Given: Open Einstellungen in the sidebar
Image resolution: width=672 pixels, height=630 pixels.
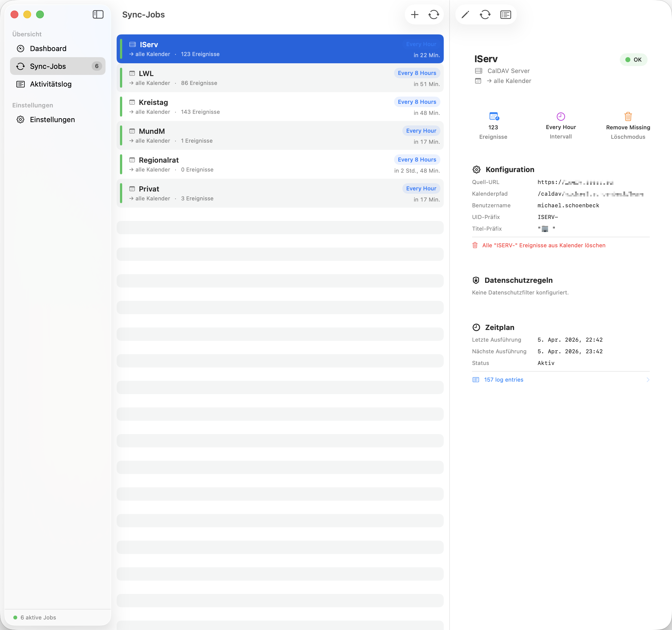Looking at the screenshot, I should (52, 120).
